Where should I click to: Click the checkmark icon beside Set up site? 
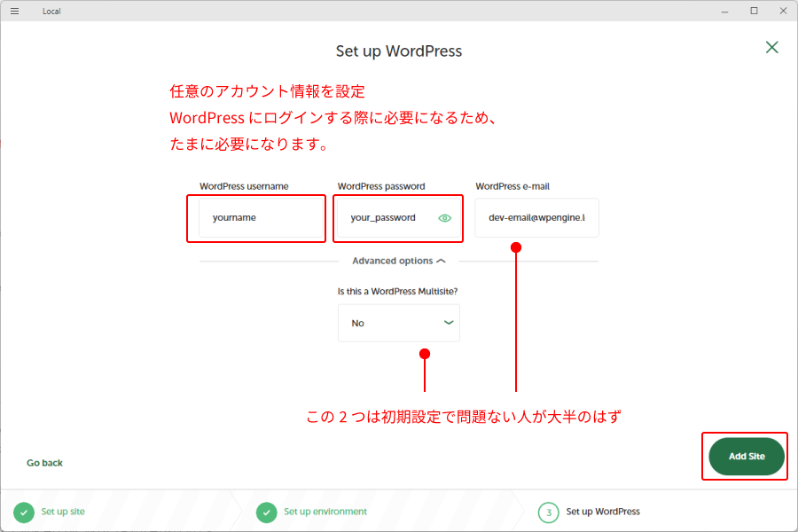coord(24,512)
